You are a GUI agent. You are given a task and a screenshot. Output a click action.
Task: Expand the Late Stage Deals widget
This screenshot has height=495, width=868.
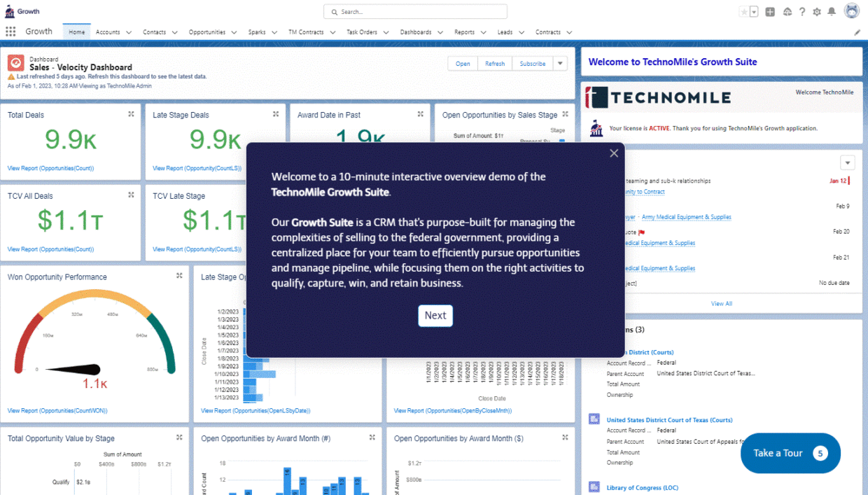pyautogui.click(x=276, y=114)
